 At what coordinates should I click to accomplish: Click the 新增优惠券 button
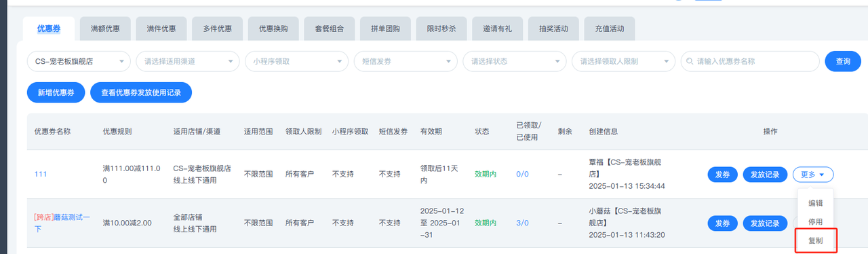click(56, 92)
